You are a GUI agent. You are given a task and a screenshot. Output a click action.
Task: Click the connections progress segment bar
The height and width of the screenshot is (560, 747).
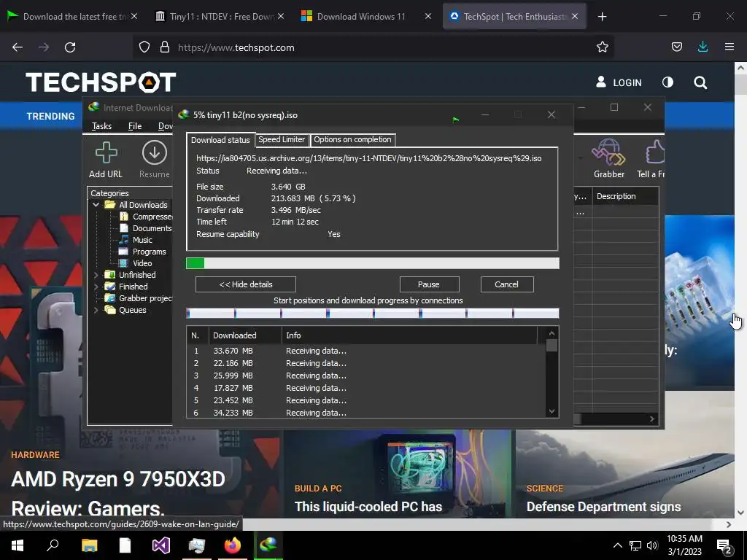(373, 313)
